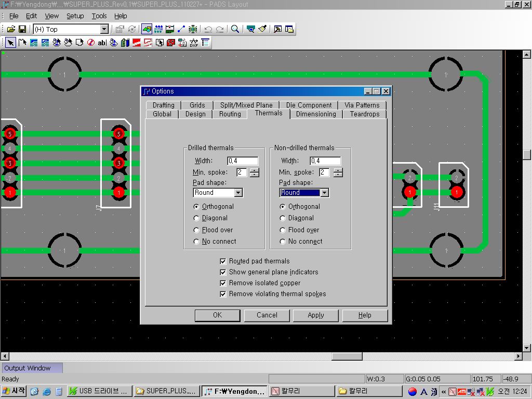Choose the Select mode arrow tool
This screenshot has width=532, height=399.
[11, 43]
